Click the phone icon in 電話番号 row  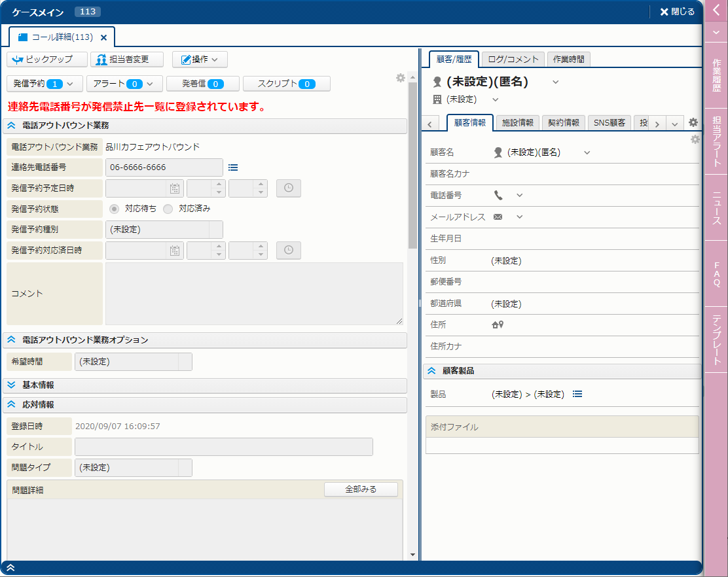(498, 195)
